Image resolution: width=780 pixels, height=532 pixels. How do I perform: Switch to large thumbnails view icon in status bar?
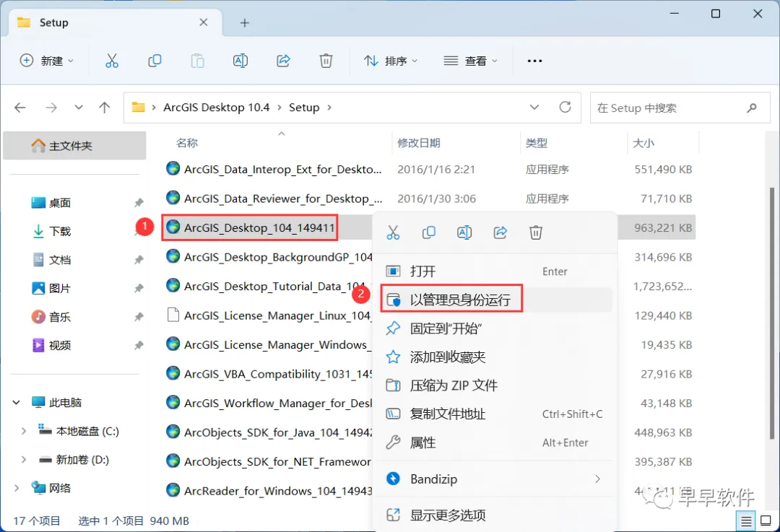tap(766, 520)
